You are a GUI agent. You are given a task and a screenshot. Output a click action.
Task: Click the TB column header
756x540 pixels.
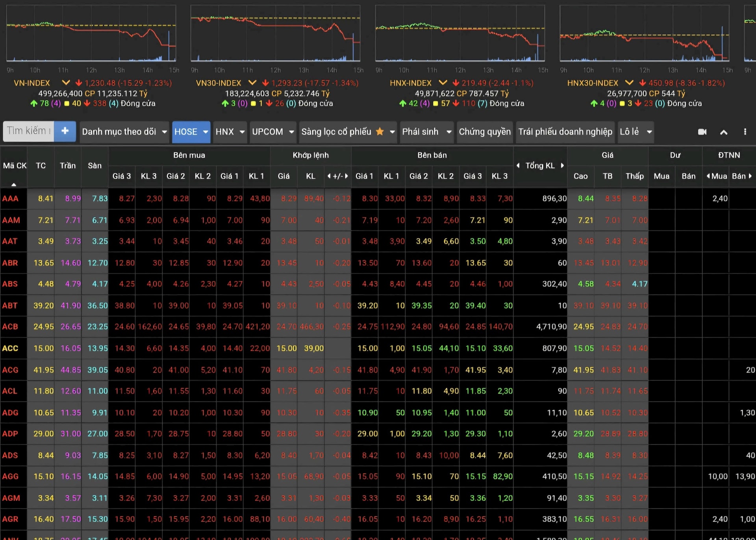(x=608, y=176)
